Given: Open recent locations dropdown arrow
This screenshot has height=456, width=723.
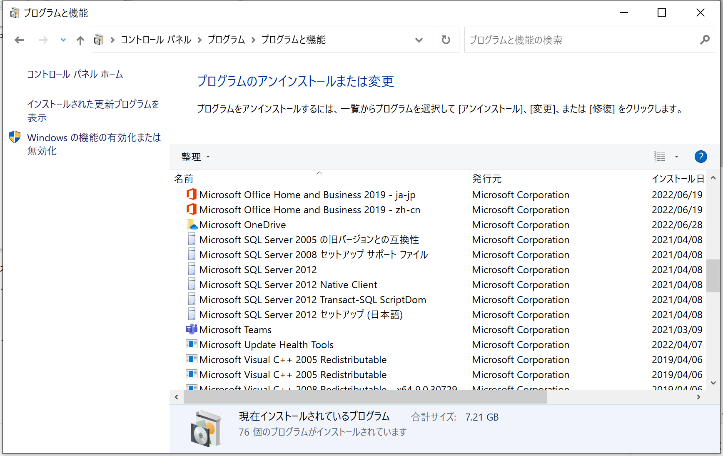Looking at the screenshot, I should (63, 40).
